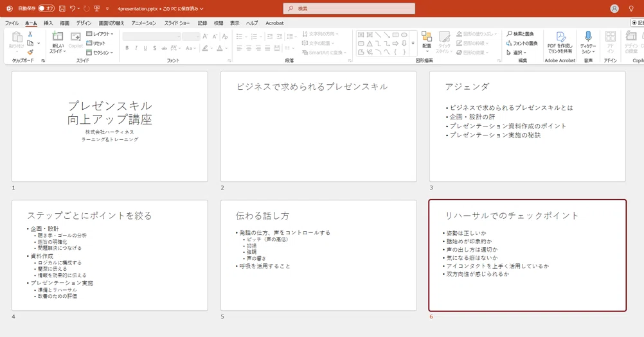The width and height of the screenshot is (644, 337).
Task: Select the text box shape in the gallery
Action: [x=361, y=35]
